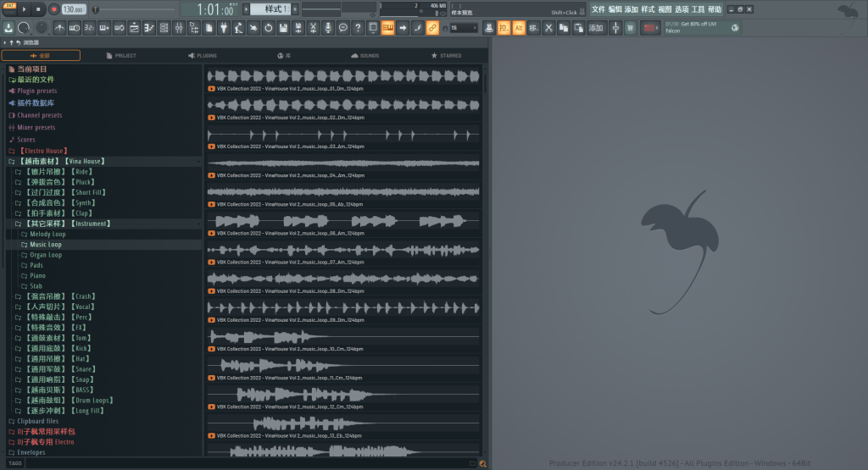This screenshot has height=470, width=868.
Task: Open the Mixer faders icon
Action: tap(179, 28)
